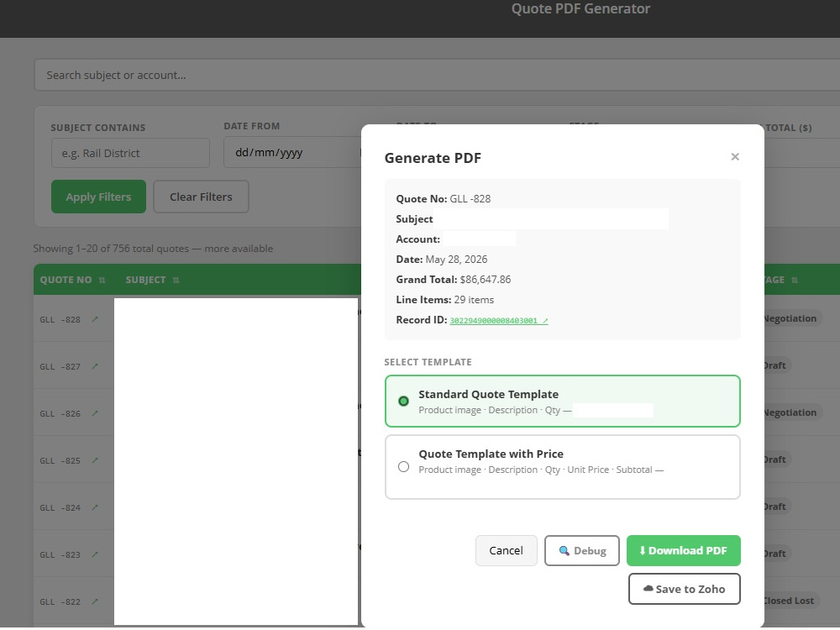Sort by Quote No column arrows
Viewport: 840px width, 630px height.
[102, 281]
